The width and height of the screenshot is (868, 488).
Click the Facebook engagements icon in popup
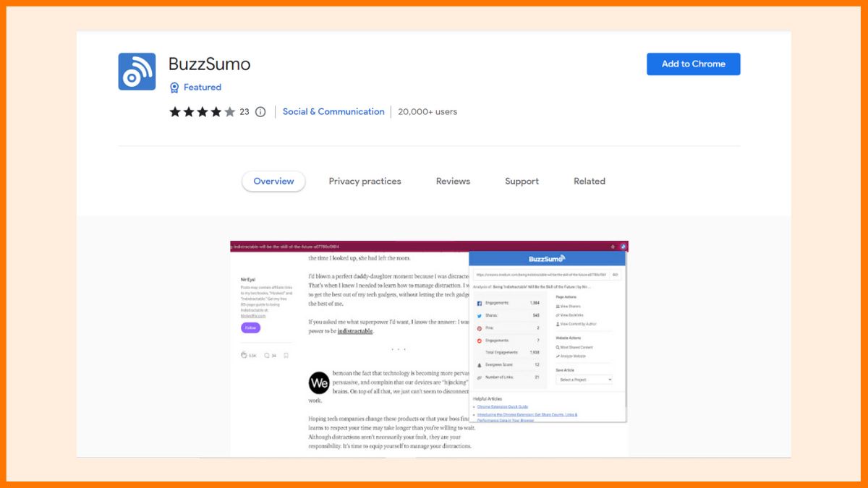[479, 303]
